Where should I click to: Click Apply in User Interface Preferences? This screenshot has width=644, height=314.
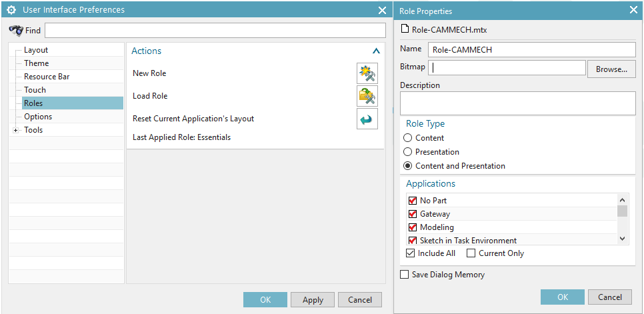coord(313,299)
